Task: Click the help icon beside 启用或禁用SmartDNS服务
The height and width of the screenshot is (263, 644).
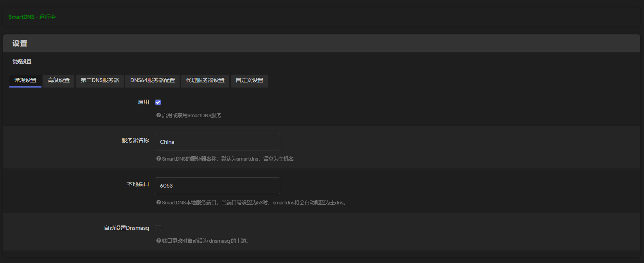Action: coord(158,115)
